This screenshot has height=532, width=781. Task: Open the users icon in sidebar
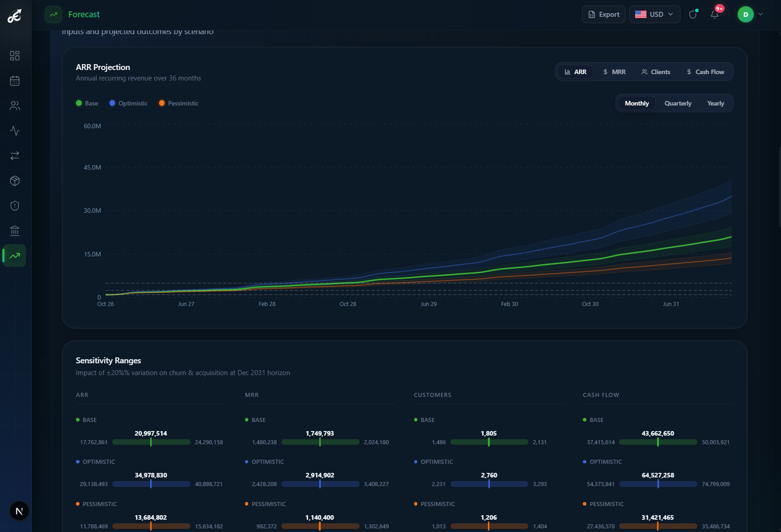tap(15, 105)
